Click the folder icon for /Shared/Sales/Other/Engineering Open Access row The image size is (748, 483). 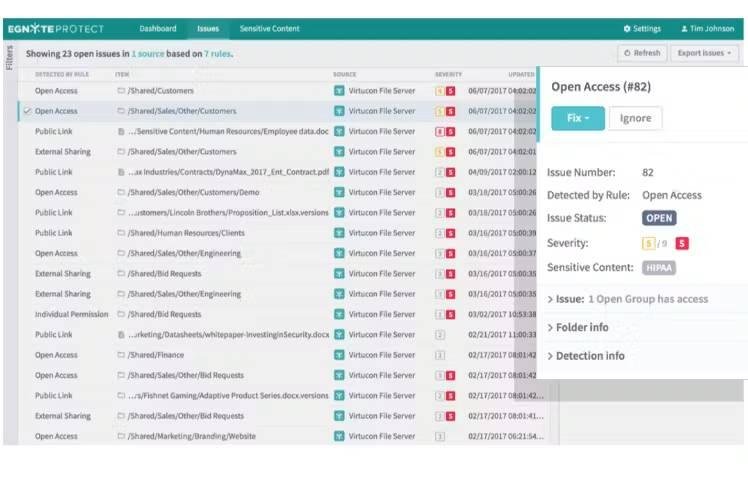click(121, 253)
